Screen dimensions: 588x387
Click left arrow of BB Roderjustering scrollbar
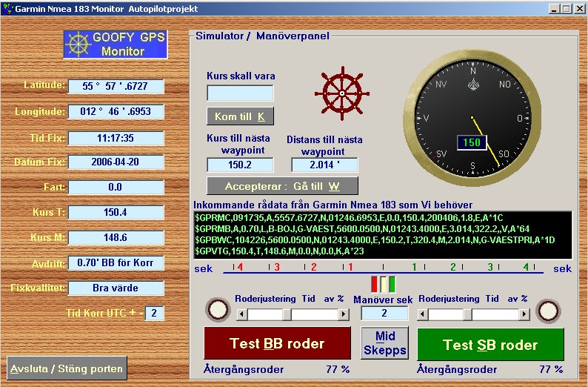pyautogui.click(x=242, y=314)
